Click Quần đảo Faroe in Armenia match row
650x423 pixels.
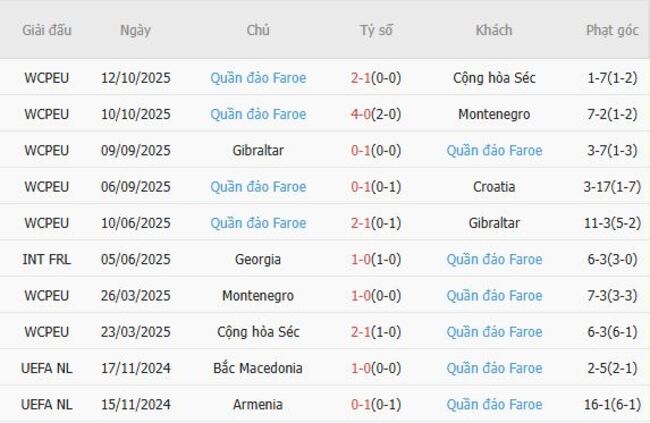click(494, 404)
